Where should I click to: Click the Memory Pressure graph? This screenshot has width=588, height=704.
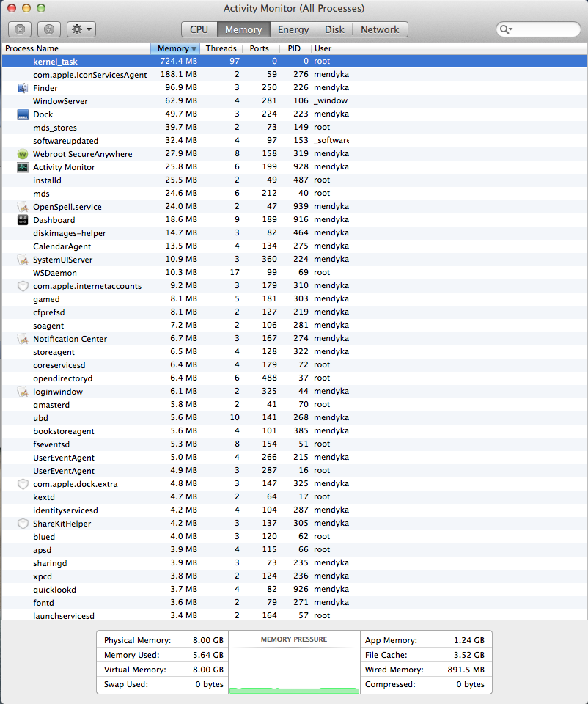(x=294, y=663)
